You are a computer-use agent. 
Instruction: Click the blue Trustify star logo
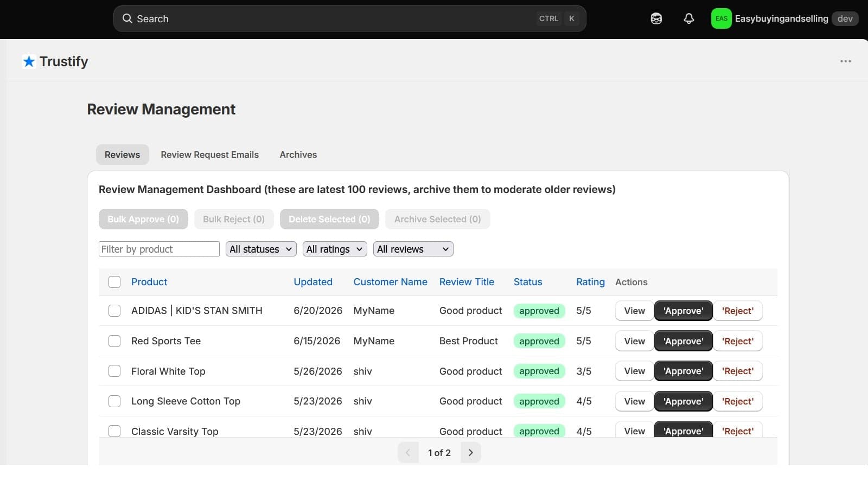coord(29,61)
